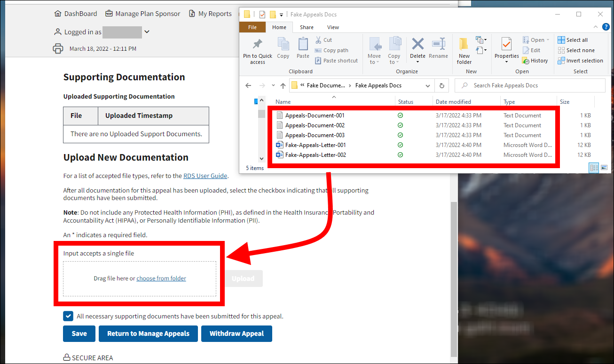Viewport: 614px width, 364px height.
Task: Open Properties from the ribbon
Action: point(506,46)
